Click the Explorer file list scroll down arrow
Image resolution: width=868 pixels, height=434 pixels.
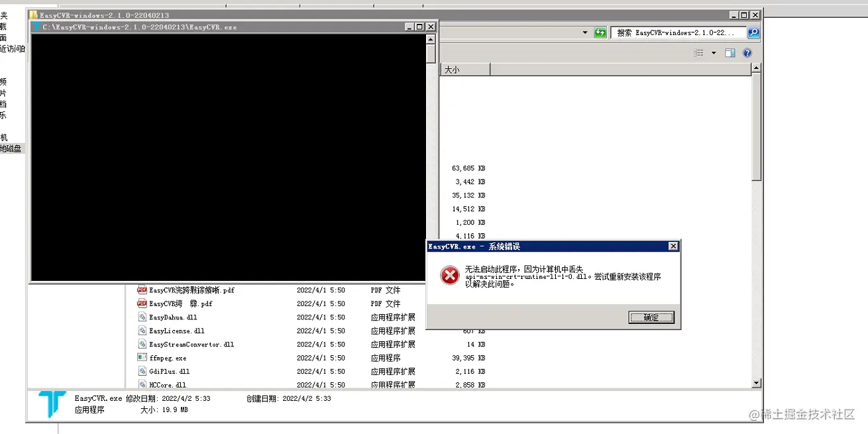point(757,383)
